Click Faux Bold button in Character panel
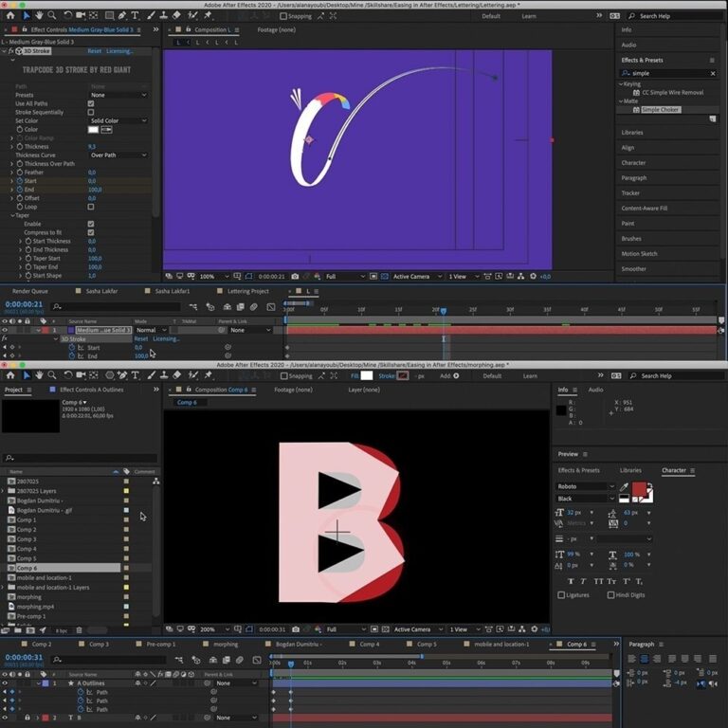The image size is (728, 728). coord(571,581)
